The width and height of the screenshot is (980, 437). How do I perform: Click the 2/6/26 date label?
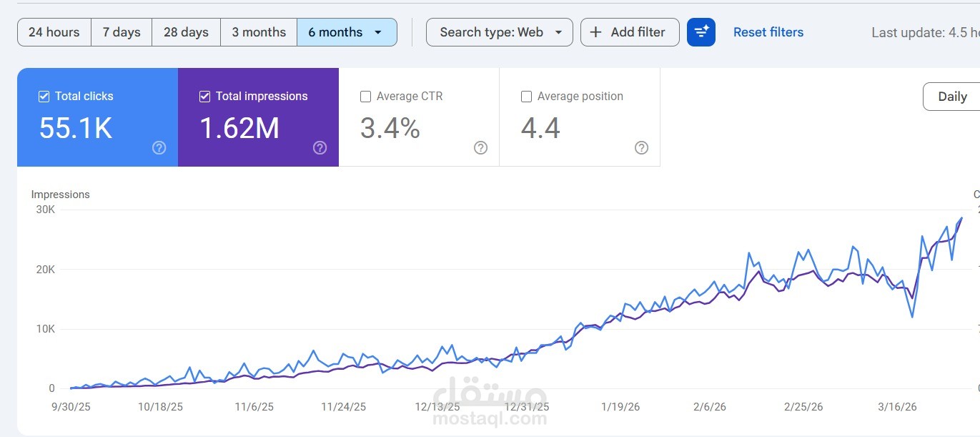point(710,407)
